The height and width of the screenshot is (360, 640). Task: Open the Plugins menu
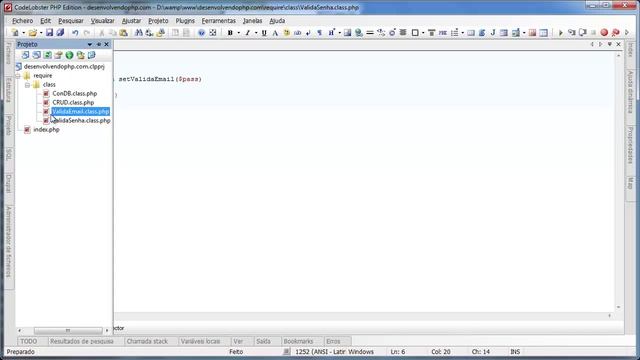coord(185,20)
